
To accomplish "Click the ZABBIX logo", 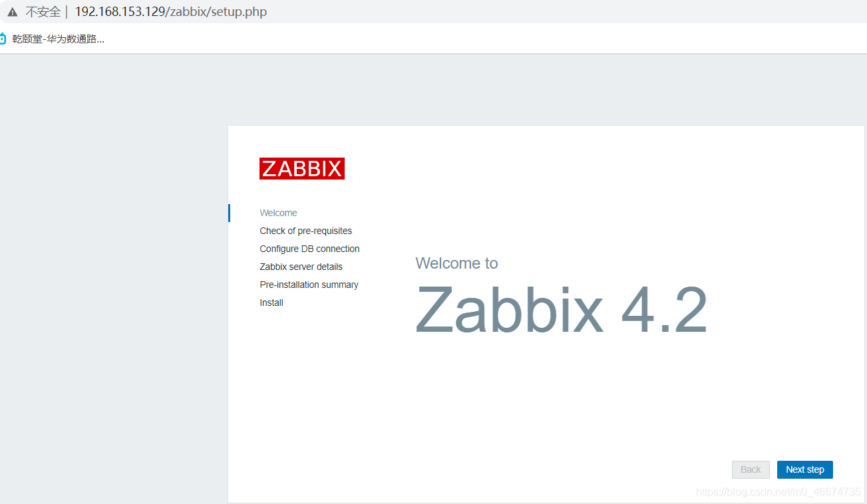I will click(x=302, y=168).
